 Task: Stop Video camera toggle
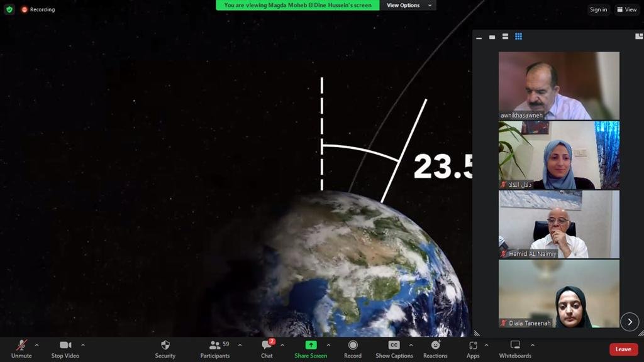[65, 349]
